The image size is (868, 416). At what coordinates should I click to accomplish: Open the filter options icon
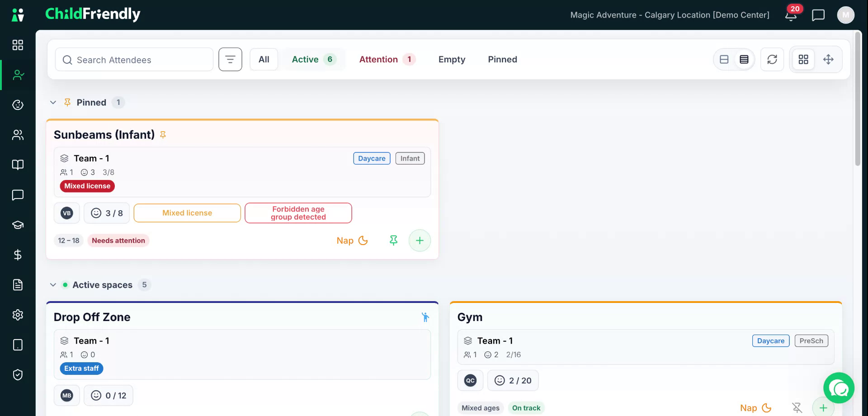click(x=230, y=59)
